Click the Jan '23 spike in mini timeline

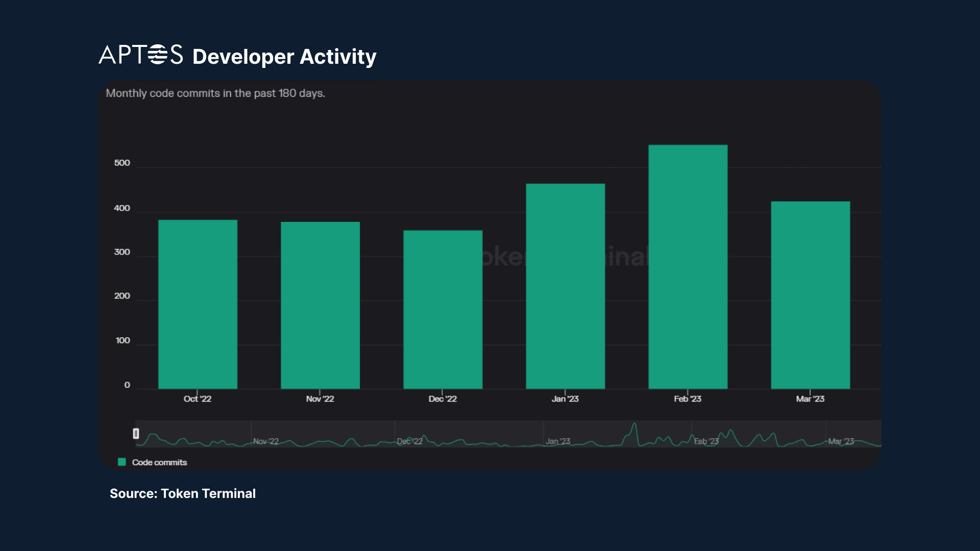(x=634, y=428)
